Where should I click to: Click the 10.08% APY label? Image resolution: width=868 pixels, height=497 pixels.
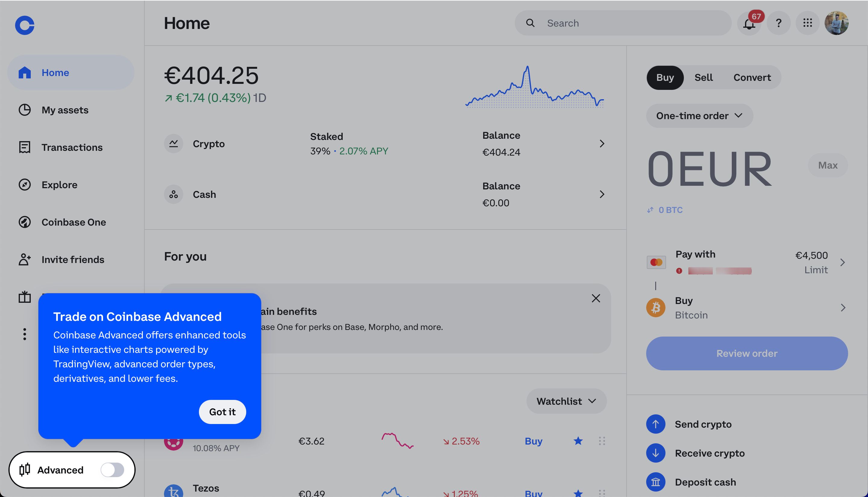(x=216, y=448)
